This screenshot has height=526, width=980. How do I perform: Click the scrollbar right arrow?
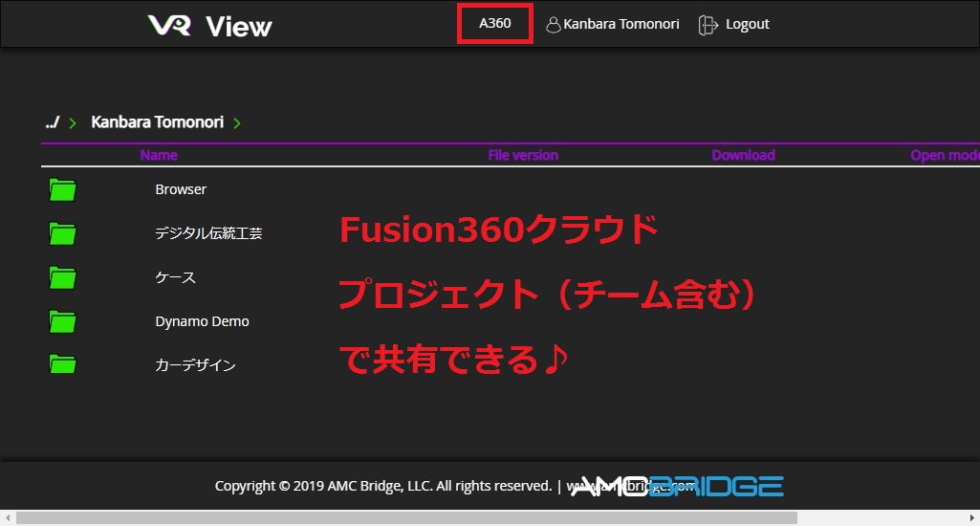972,517
